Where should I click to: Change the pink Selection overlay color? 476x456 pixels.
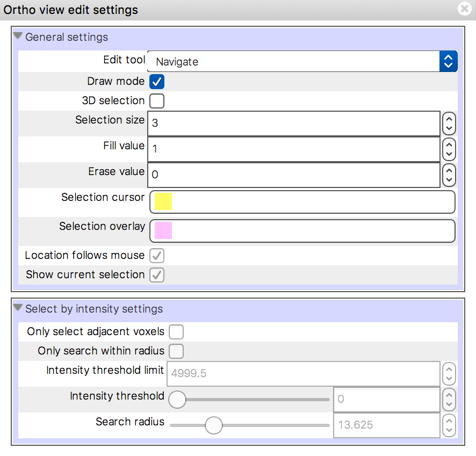(162, 231)
